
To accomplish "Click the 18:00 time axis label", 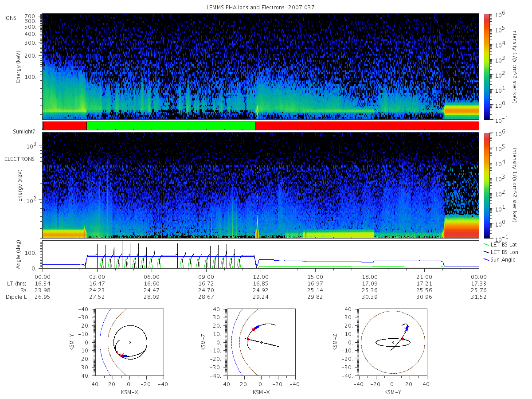I will pyautogui.click(x=370, y=276).
